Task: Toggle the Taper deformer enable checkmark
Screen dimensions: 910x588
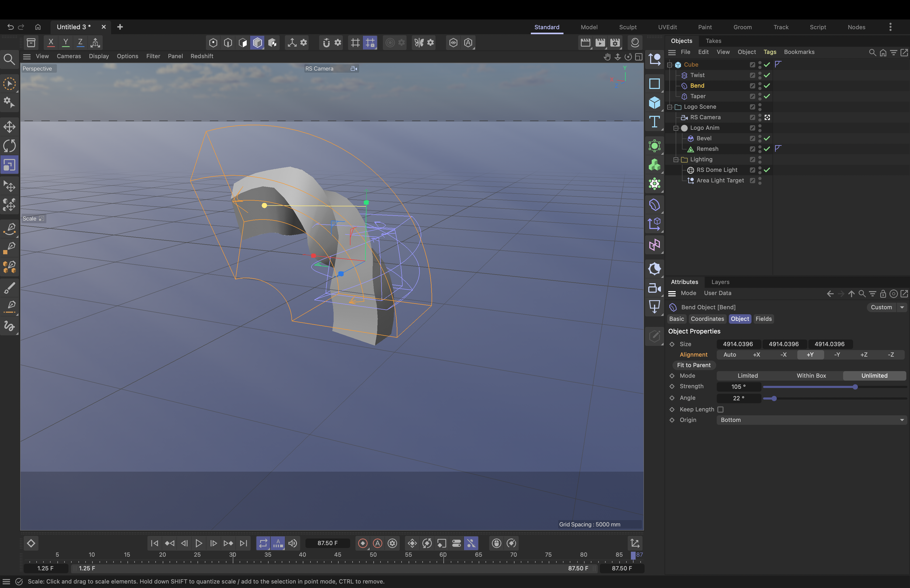Action: pyautogui.click(x=767, y=96)
